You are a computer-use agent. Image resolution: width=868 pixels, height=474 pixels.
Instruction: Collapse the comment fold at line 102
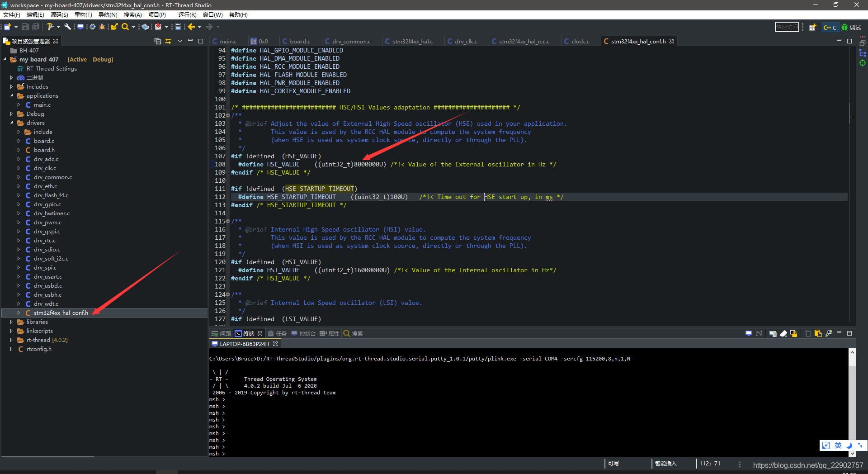228,115
